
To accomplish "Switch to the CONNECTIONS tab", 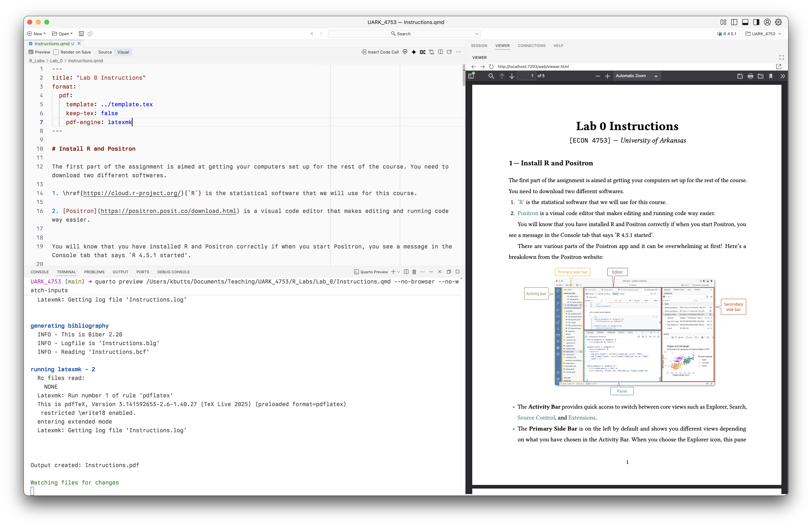I will click(x=531, y=46).
